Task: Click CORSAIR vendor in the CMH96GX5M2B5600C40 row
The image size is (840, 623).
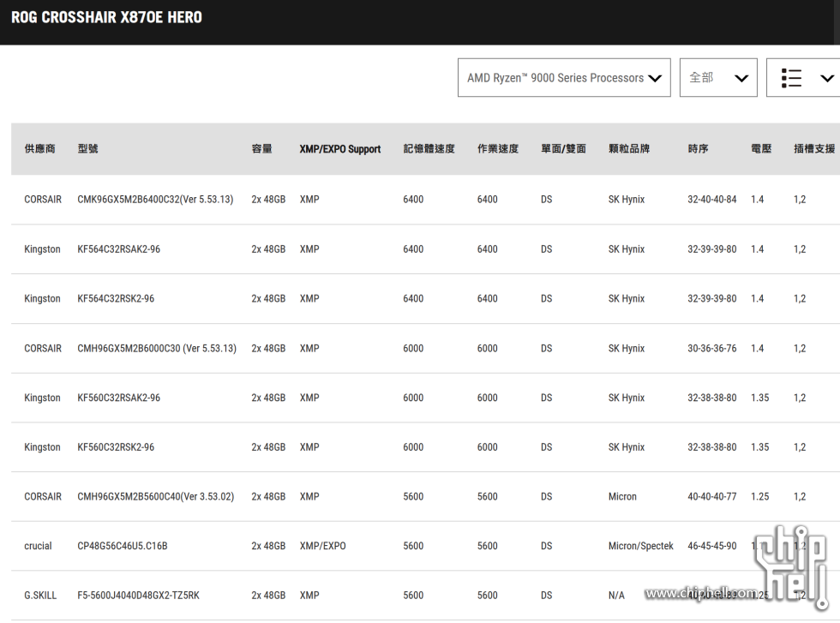Action: coord(43,496)
